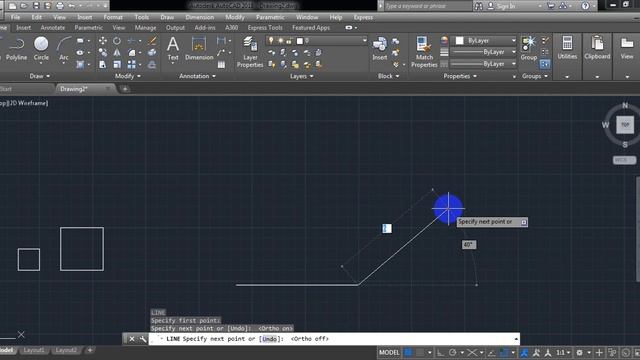Select the Polyline tool

[16, 49]
